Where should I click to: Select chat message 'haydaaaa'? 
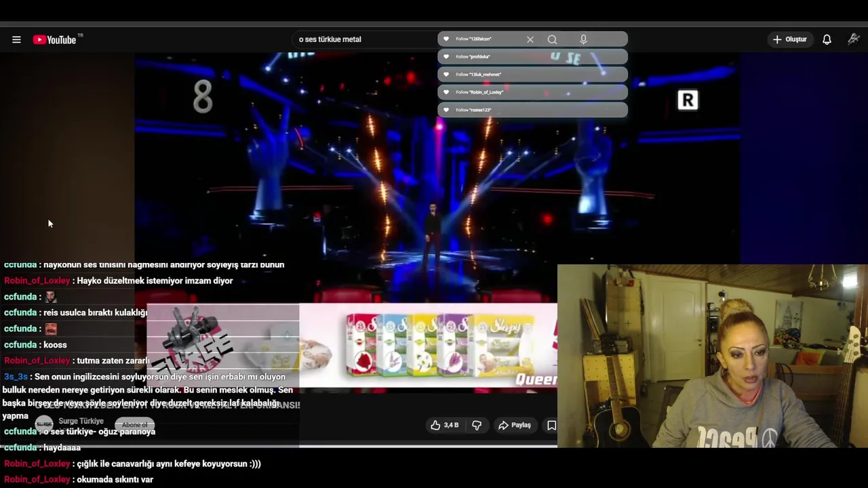[x=62, y=448]
